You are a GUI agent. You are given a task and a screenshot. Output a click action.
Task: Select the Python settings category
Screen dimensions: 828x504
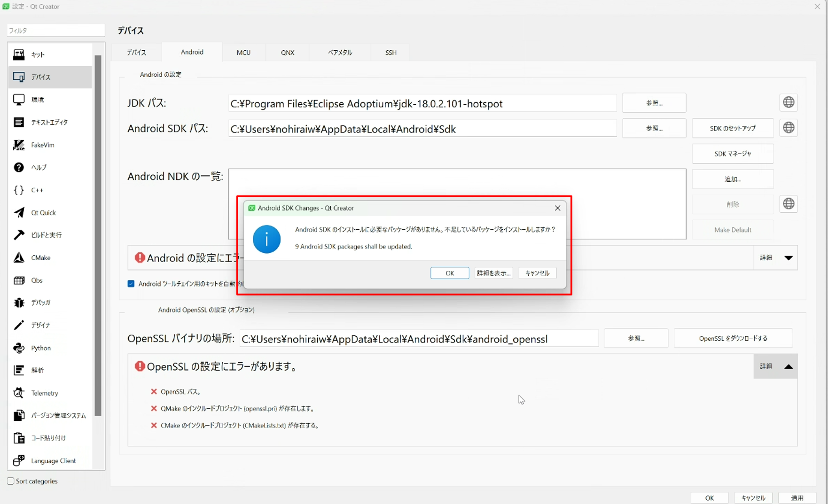40,348
